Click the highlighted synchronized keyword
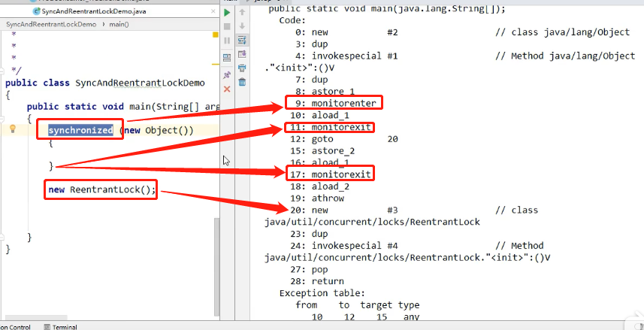The width and height of the screenshot is (644, 330). point(80,130)
